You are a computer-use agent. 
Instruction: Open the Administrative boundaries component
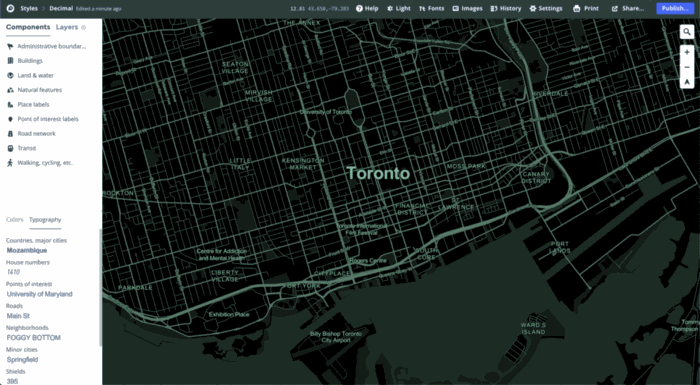tap(51, 46)
